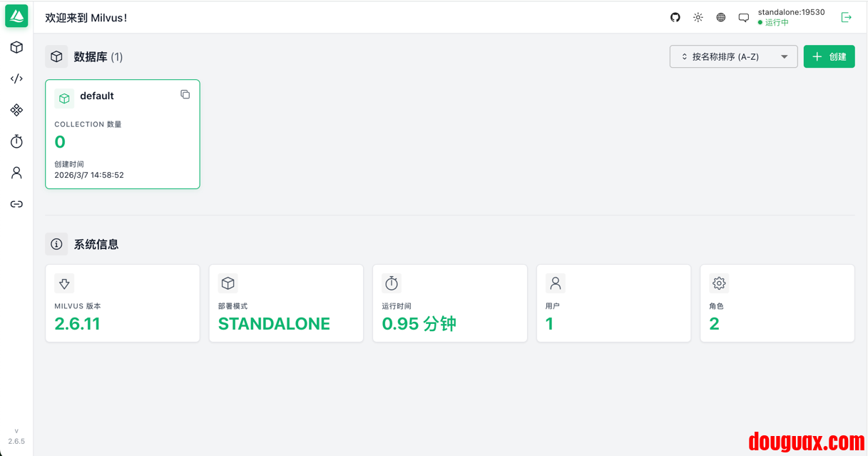Click the Milvus logo in sidebar
Screen dimensions: 868x456
(16, 16)
